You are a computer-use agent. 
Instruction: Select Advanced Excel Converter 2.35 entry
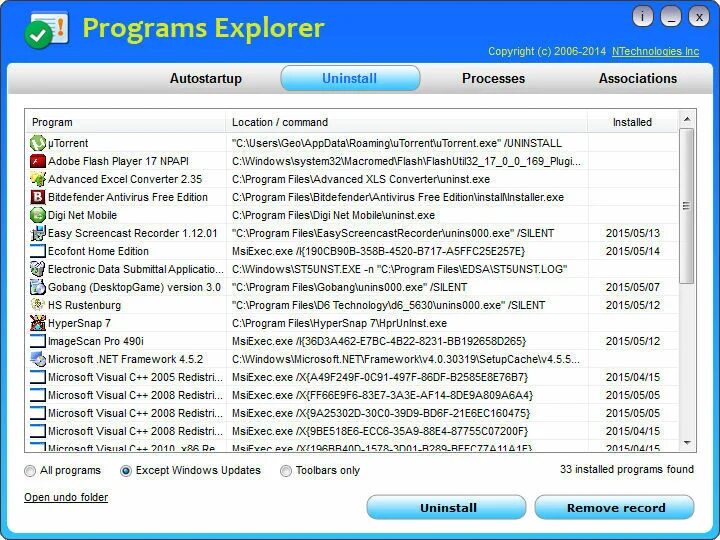click(x=125, y=179)
